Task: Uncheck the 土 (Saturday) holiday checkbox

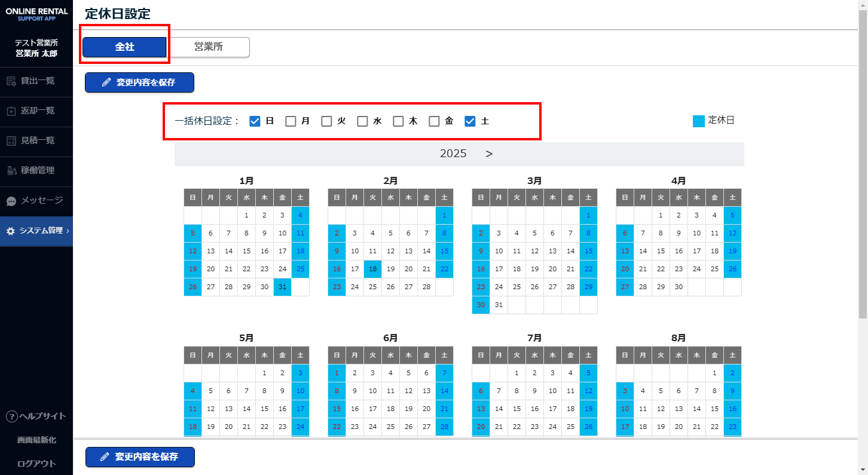Action: (x=470, y=121)
